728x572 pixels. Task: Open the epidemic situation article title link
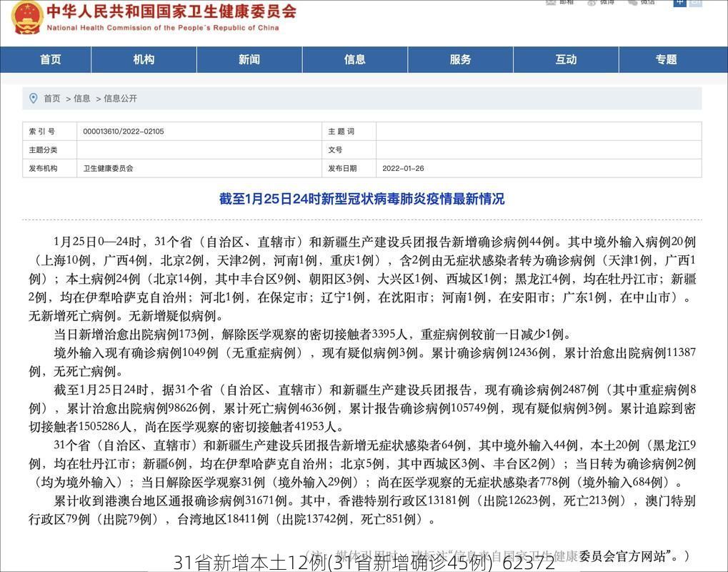(x=364, y=199)
